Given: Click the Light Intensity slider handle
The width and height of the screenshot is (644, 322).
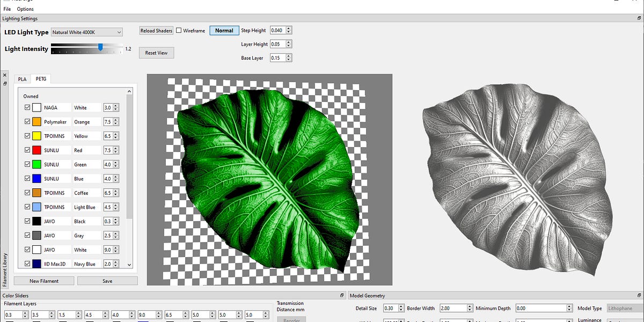Looking at the screenshot, I should (100, 48).
